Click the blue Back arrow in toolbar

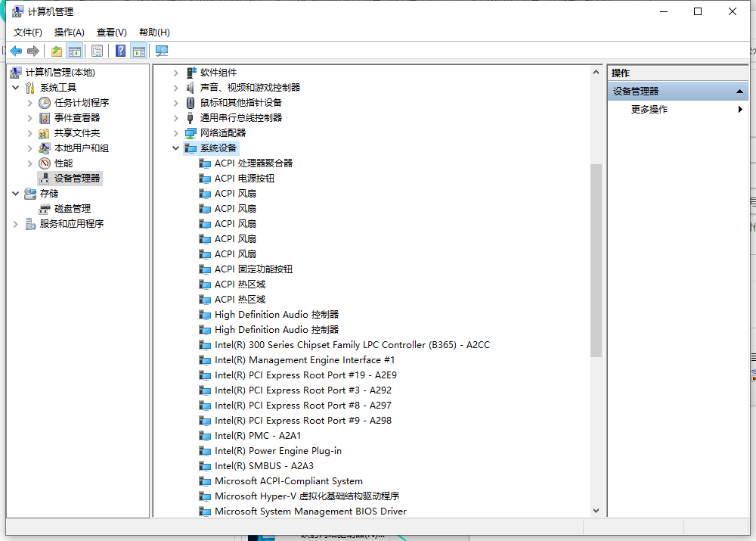coord(16,51)
